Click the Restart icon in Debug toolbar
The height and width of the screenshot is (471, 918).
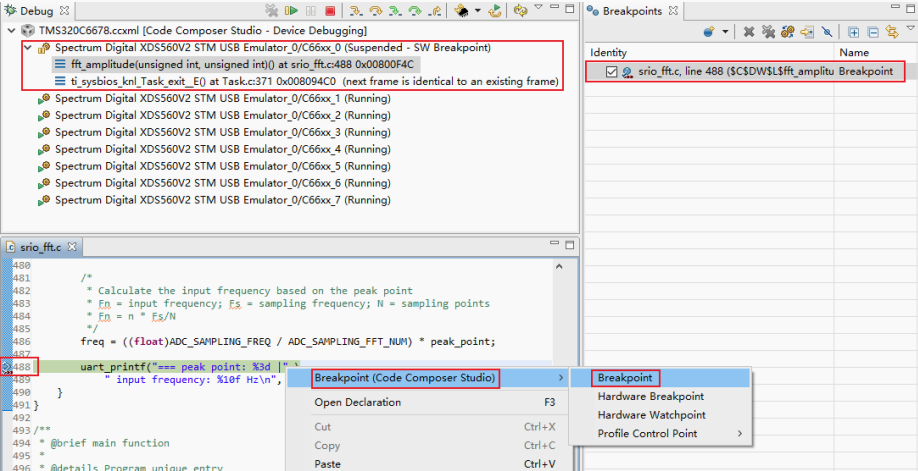(x=495, y=11)
